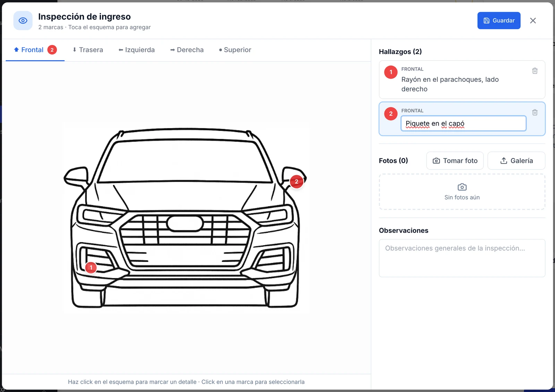Click the red number 2 badge in Hallazgos
The width and height of the screenshot is (555, 392).
tap(391, 114)
